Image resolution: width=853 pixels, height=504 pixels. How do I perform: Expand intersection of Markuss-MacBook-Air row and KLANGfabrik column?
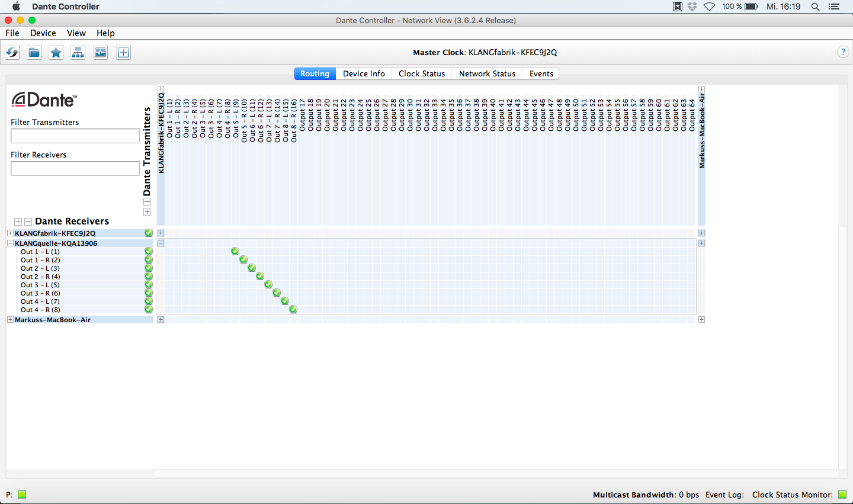pos(161,320)
